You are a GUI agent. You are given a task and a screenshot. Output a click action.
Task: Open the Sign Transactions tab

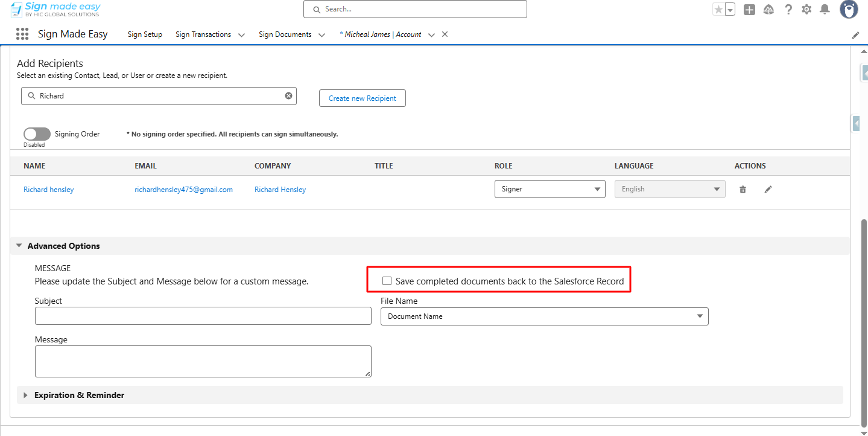pos(203,34)
